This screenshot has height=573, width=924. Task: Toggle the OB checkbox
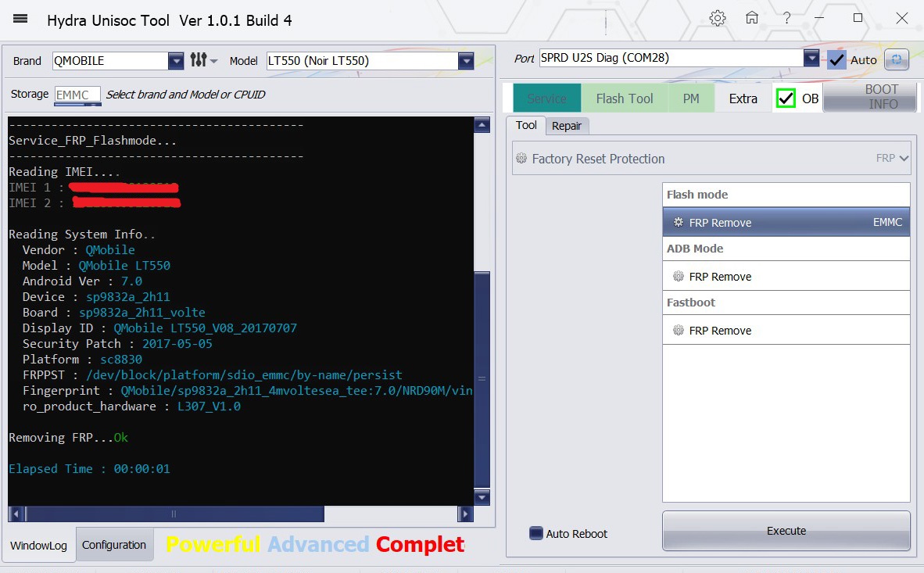coord(786,98)
